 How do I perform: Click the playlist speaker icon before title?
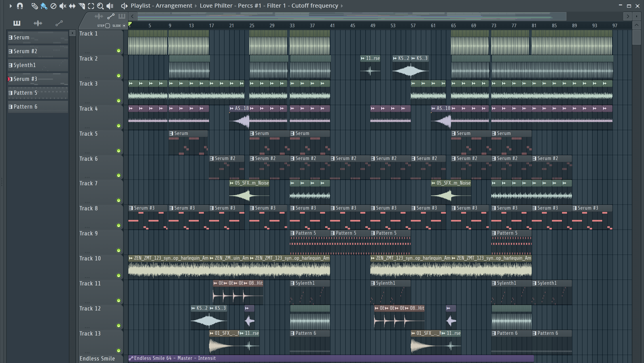click(124, 6)
